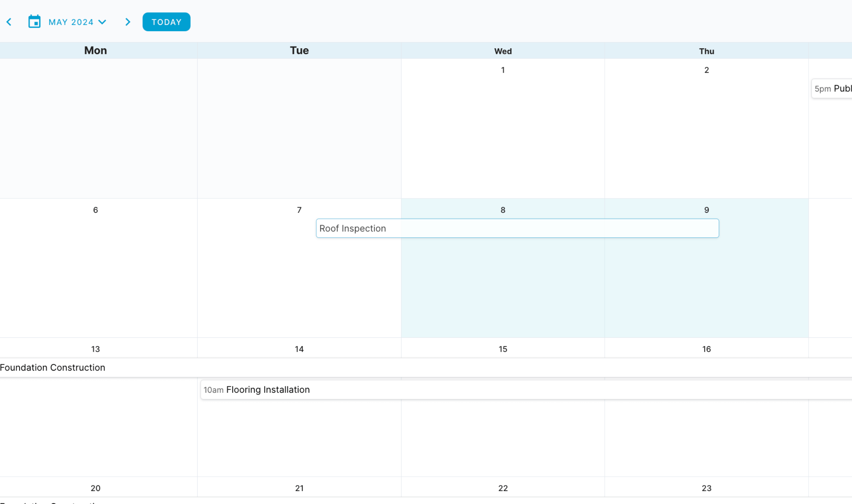Open the calendar date picker icon
Screen dimensions: 852x504
pos(34,22)
